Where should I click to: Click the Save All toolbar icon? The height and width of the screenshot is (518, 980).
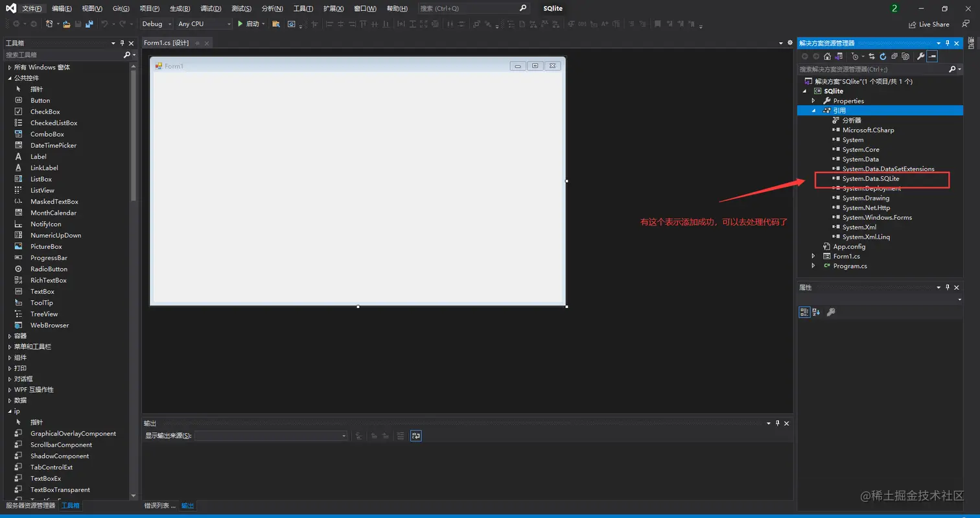89,24
